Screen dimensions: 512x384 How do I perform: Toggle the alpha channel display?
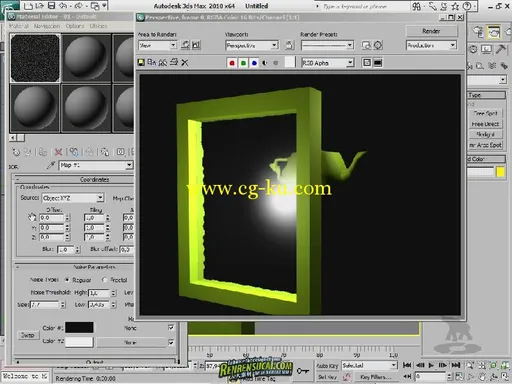(265, 63)
